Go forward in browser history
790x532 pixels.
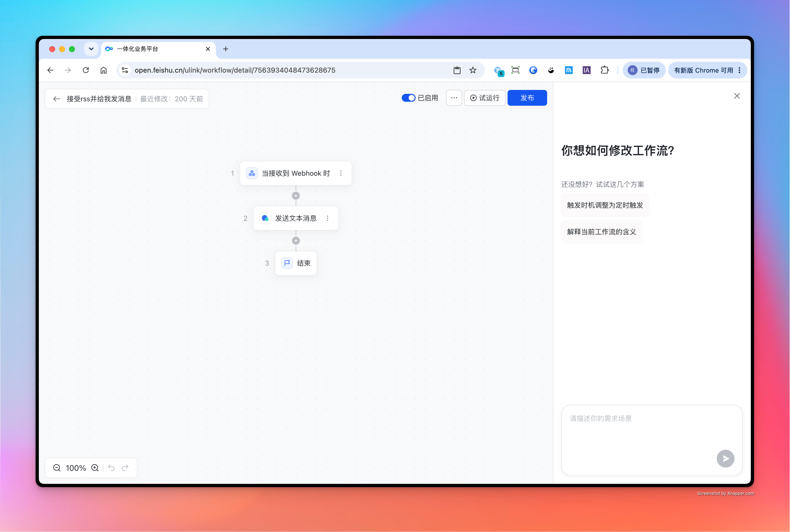click(x=68, y=70)
